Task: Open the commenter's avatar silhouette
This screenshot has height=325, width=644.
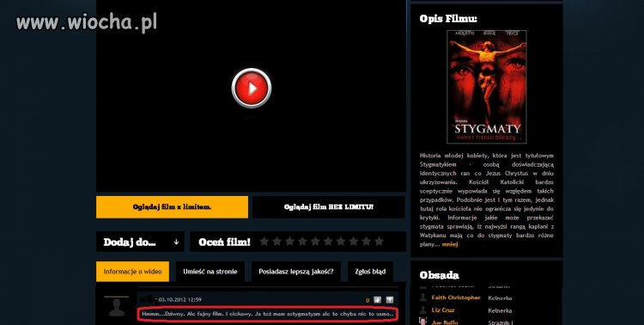Action: point(117,307)
